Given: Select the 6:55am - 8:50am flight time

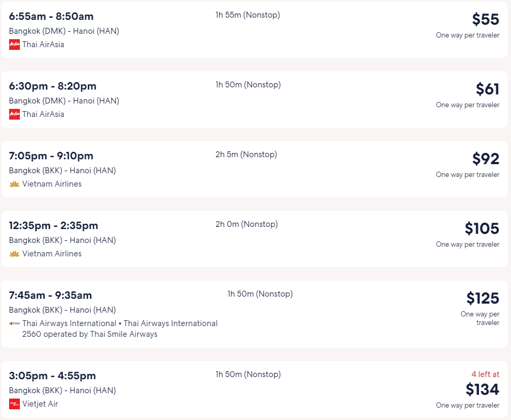Looking at the screenshot, I should (x=51, y=16).
